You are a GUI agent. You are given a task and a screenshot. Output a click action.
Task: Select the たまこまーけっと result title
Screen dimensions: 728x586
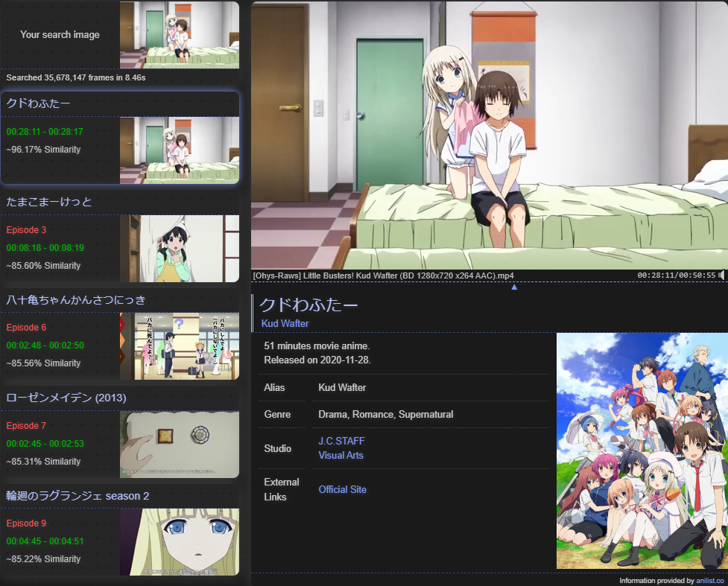coord(48,202)
